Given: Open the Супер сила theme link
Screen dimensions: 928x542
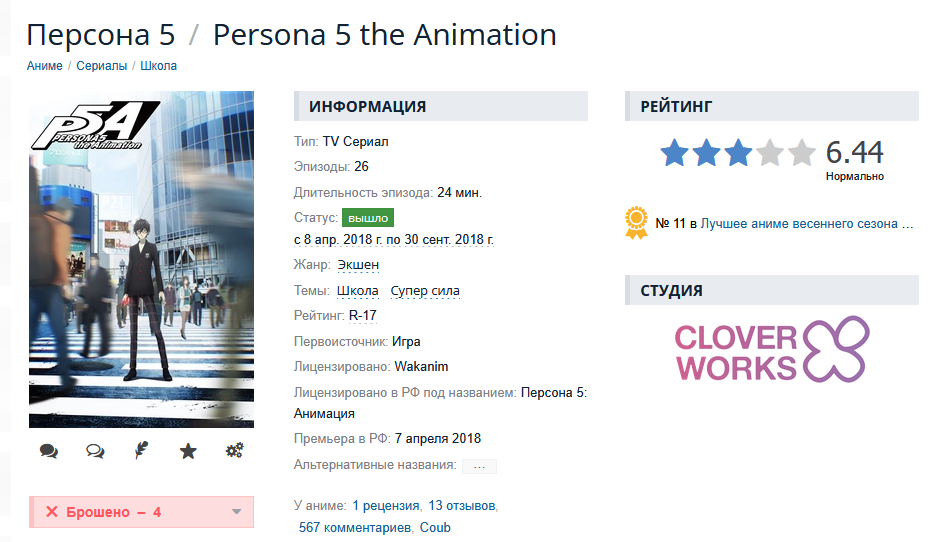Looking at the screenshot, I should [x=425, y=291].
